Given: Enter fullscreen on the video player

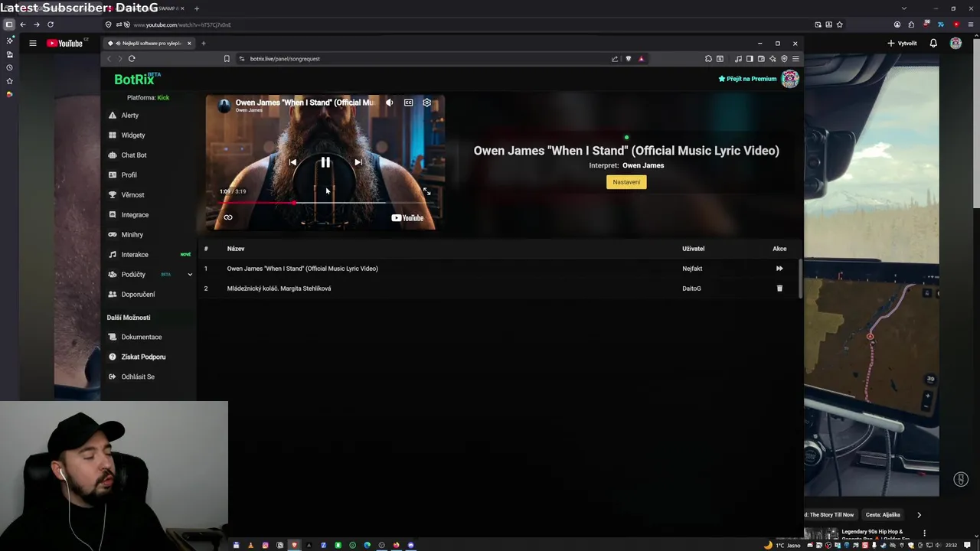Looking at the screenshot, I should tap(426, 191).
